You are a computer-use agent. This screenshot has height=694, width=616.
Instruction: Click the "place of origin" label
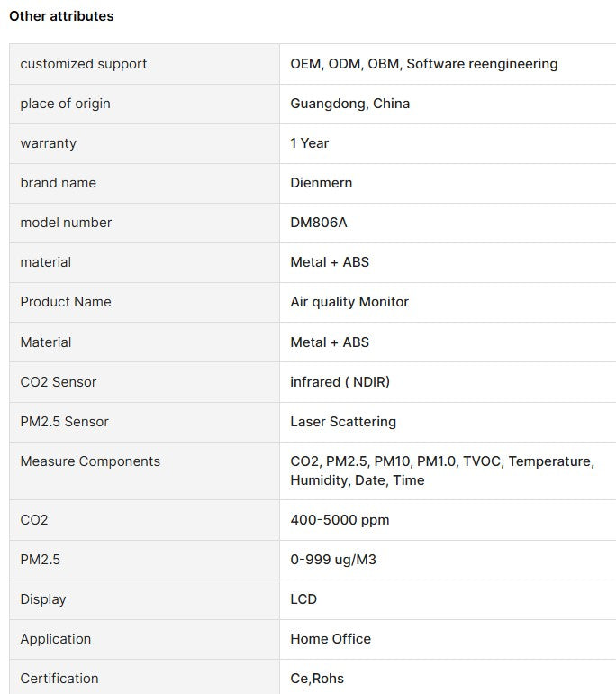[x=66, y=104]
